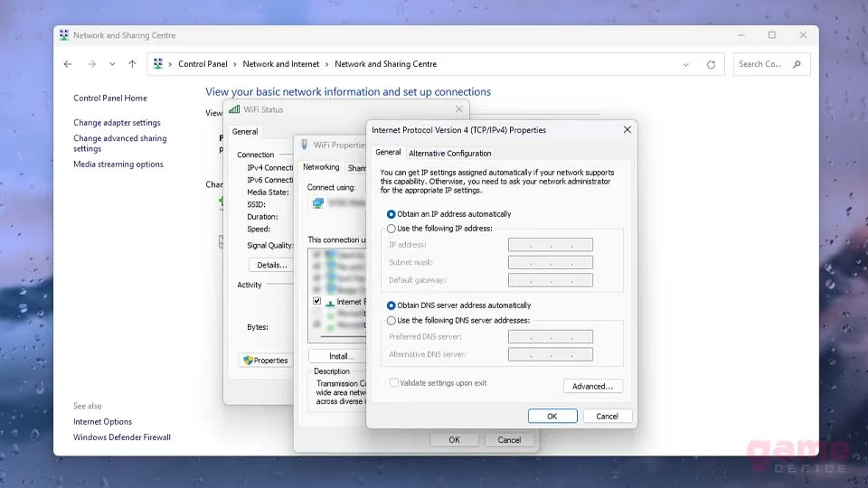
Task: Open Control Panel Home link
Action: point(110,98)
